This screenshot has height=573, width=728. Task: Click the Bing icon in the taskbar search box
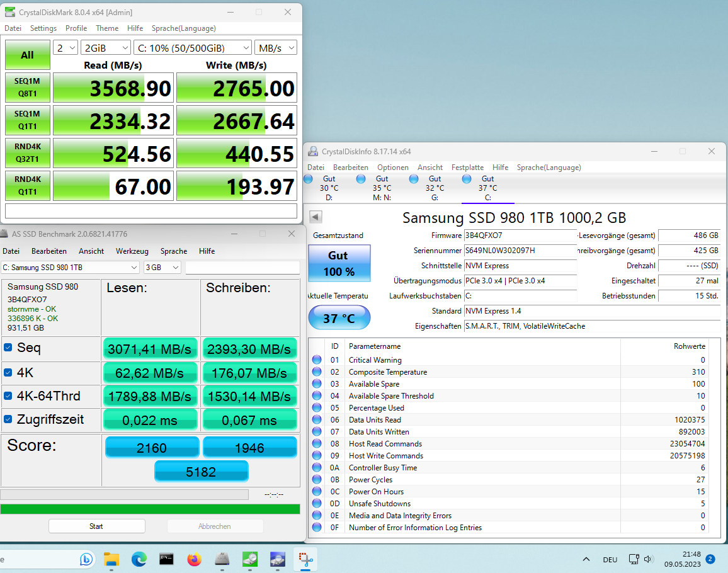[x=86, y=559]
